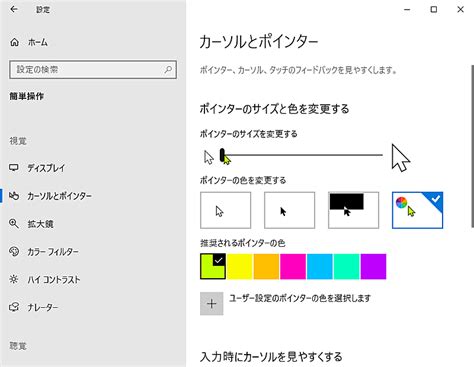
Task: Maximize the 設定 window
Action: point(434,9)
